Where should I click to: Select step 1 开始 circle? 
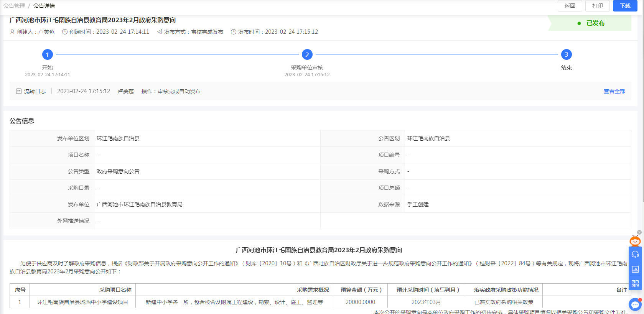[x=48, y=54]
